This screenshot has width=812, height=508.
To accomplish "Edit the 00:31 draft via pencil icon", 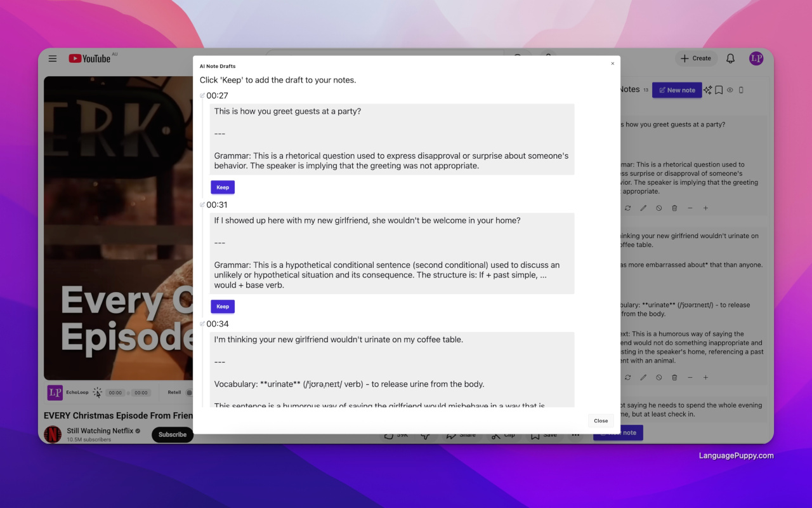I will [202, 205].
